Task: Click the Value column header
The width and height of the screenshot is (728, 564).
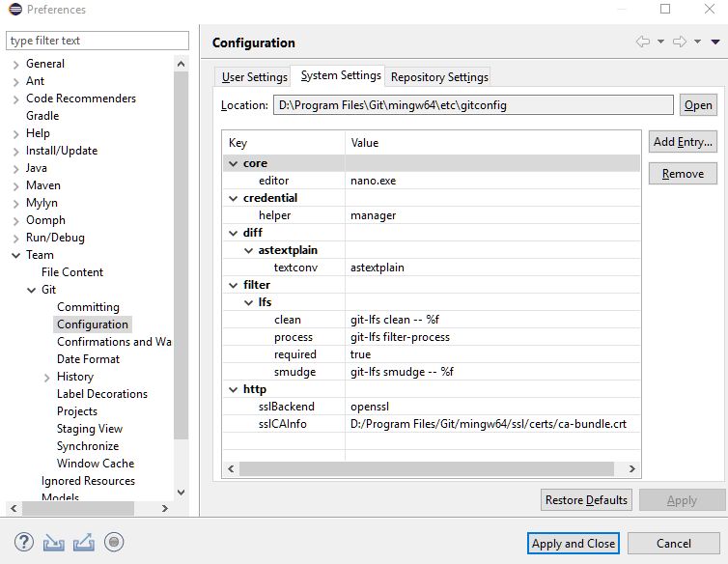Action: (x=492, y=143)
